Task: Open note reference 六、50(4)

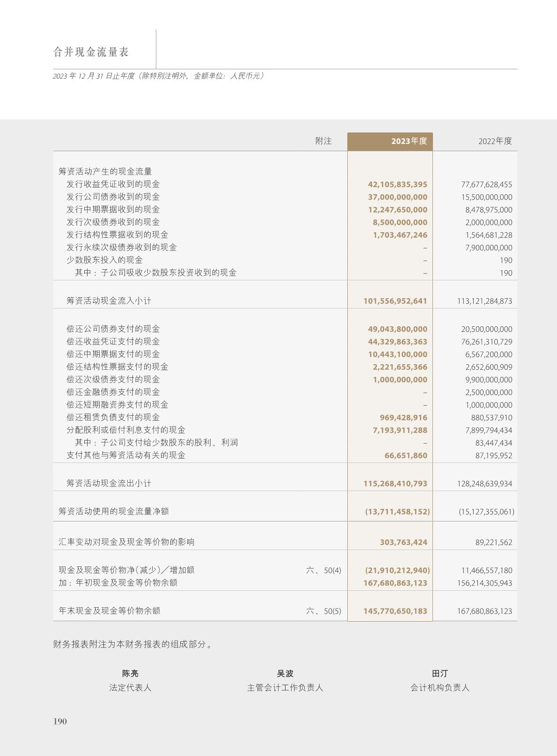Action: pyautogui.click(x=323, y=570)
